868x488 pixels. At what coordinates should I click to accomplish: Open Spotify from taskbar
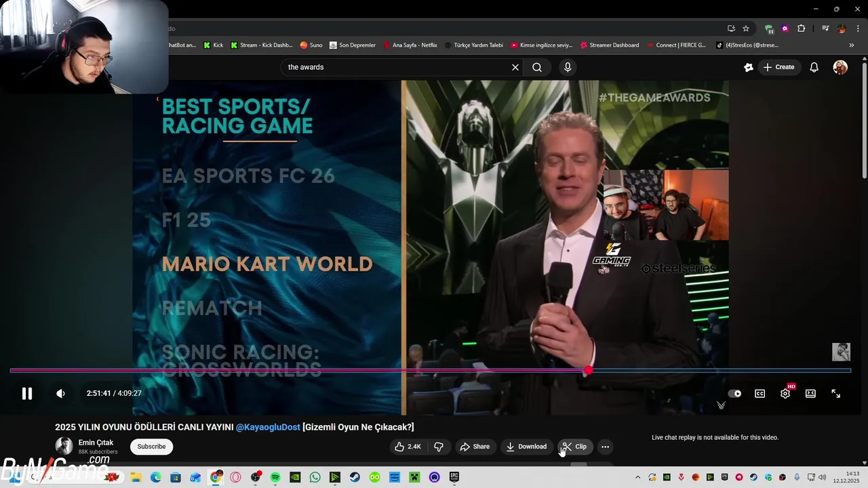(x=275, y=477)
